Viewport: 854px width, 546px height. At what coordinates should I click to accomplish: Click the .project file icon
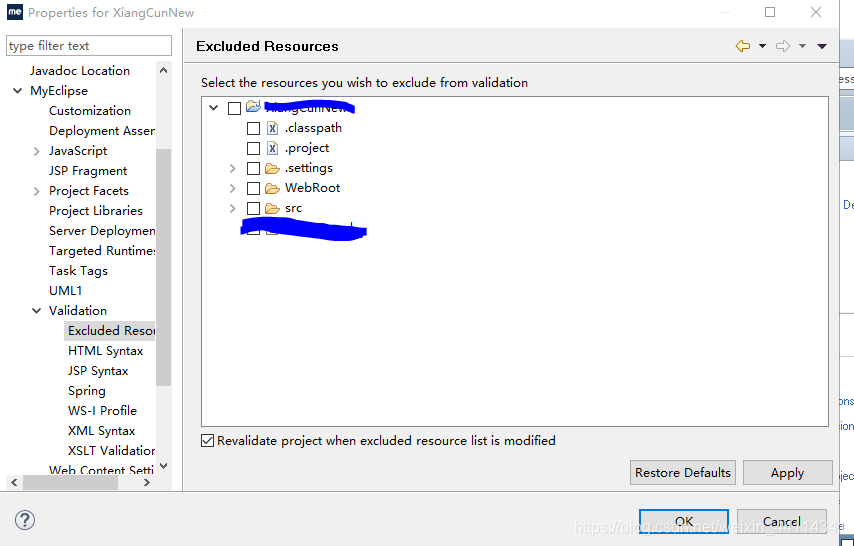tap(272, 148)
